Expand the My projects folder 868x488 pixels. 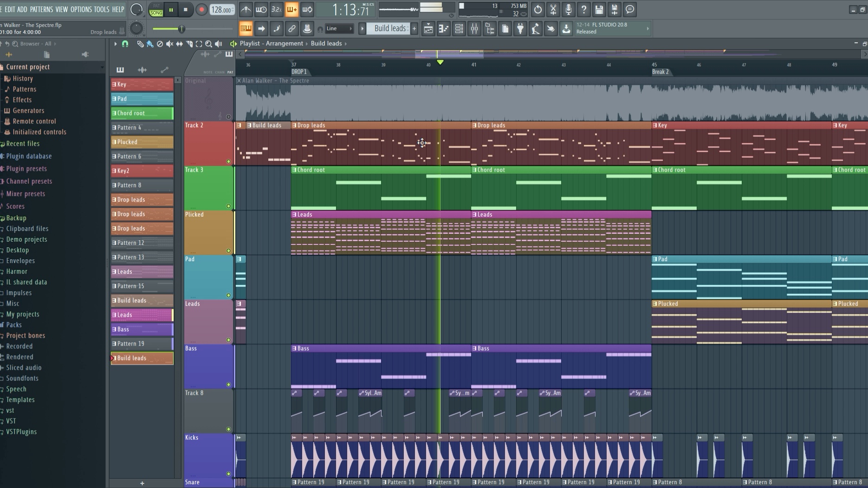tap(23, 314)
